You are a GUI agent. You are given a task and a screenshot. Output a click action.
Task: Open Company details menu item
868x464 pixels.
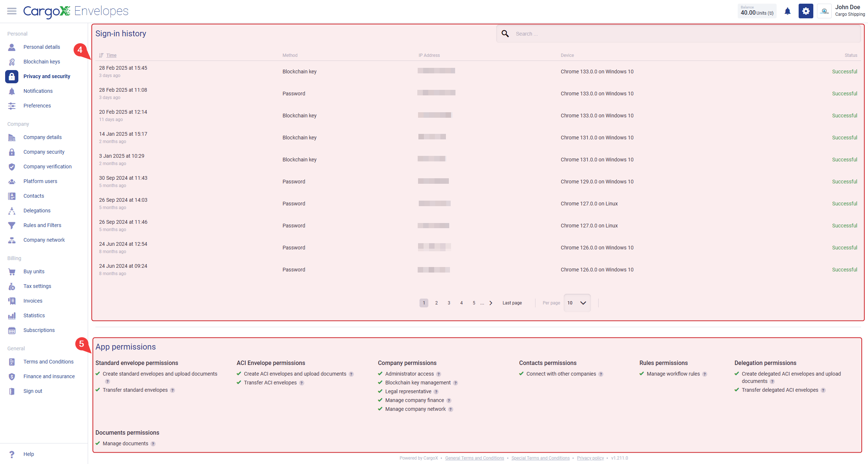[43, 137]
